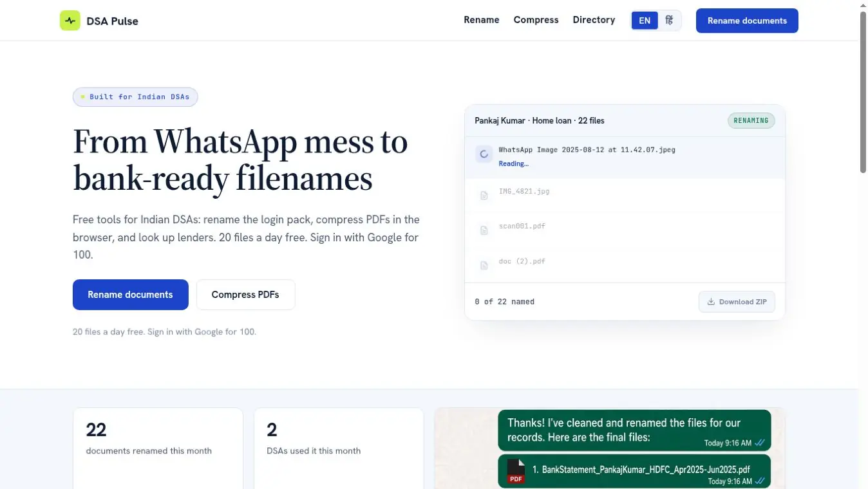Go to the Directory page
The height and width of the screenshot is (489, 868).
[x=594, y=20]
